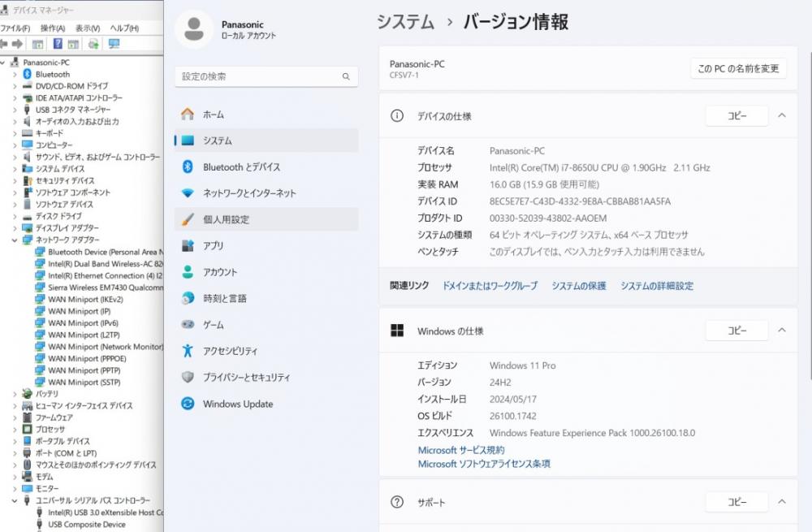
Task: Open the 時刻と言語 globe icon
Action: tap(188, 298)
